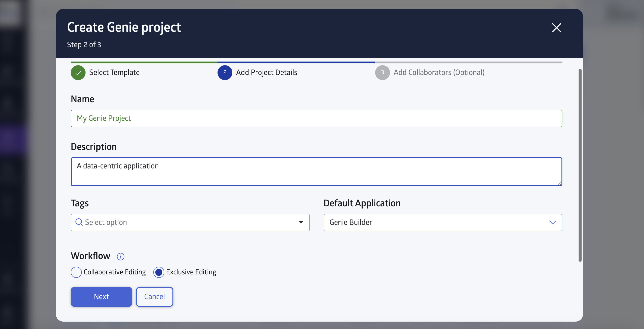The image size is (644, 329).
Task: Click the 'Create Genie project' title
Action: (x=124, y=27)
